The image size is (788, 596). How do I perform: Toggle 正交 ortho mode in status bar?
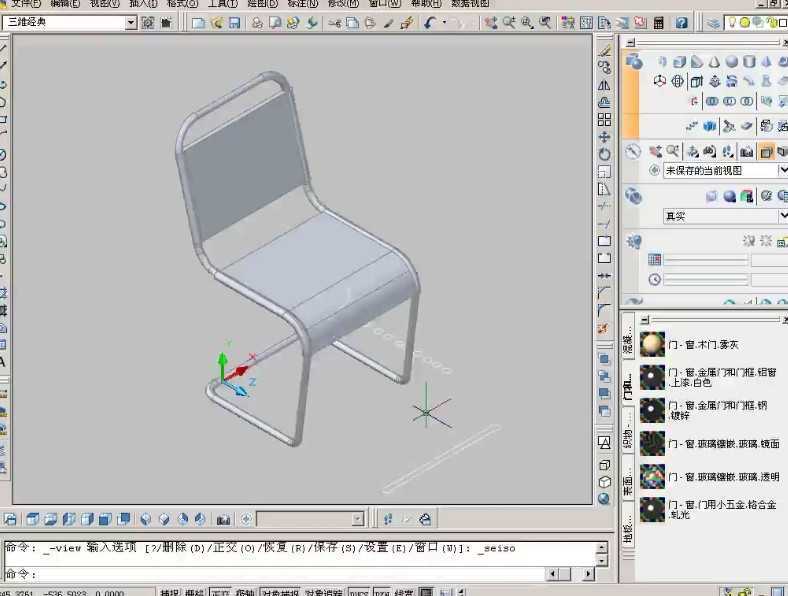tap(220, 593)
